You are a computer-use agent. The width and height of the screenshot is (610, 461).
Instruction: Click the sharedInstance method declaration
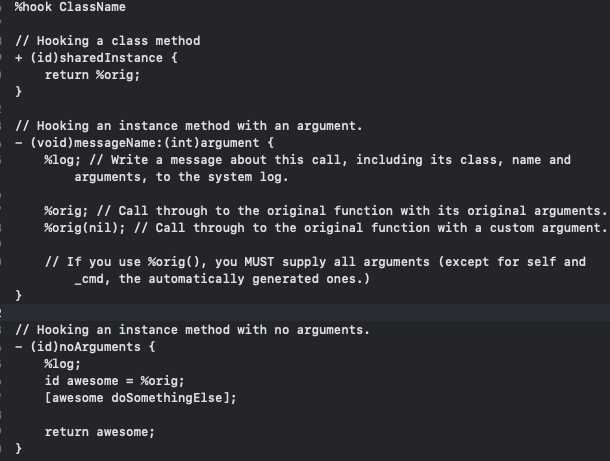[96, 58]
